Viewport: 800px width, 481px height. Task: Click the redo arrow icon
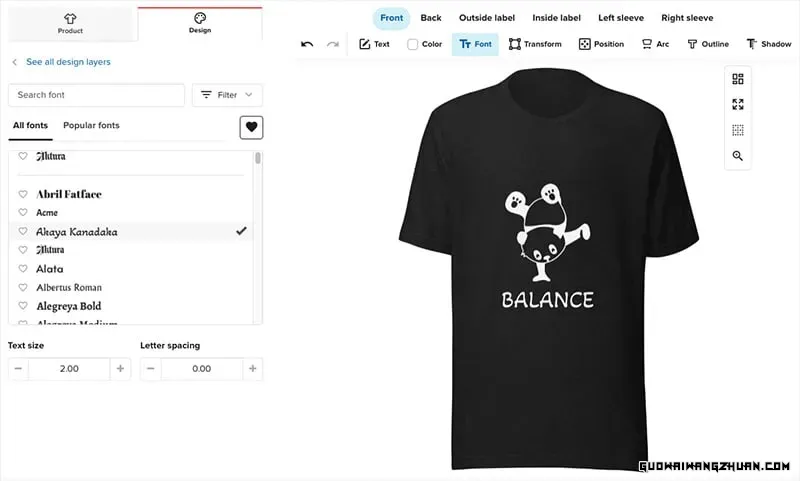(x=333, y=44)
